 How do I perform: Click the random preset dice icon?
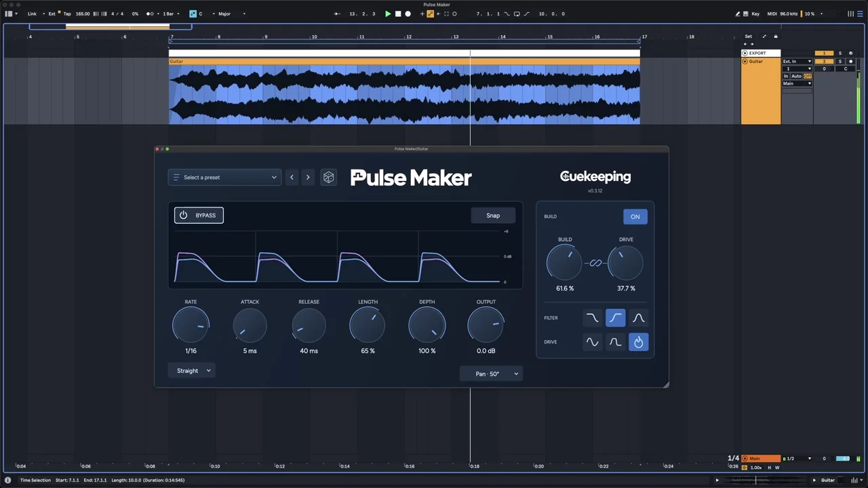coord(328,177)
